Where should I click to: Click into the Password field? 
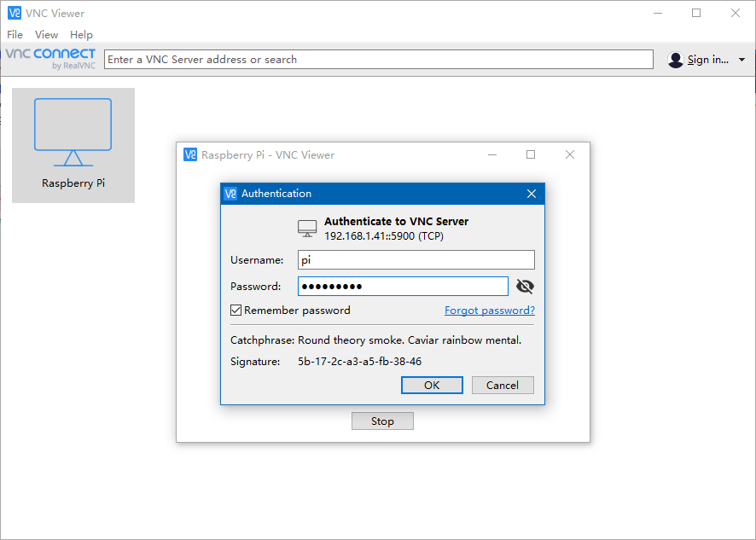pyautogui.click(x=403, y=287)
